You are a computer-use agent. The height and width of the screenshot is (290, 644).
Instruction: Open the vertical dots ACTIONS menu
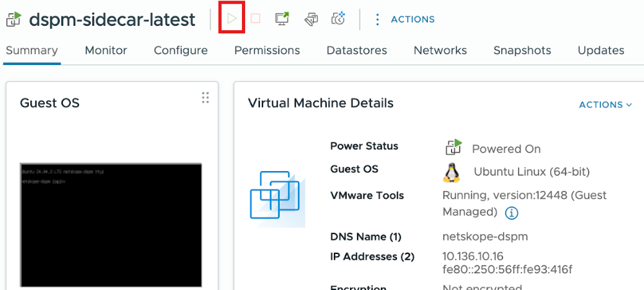tap(405, 19)
